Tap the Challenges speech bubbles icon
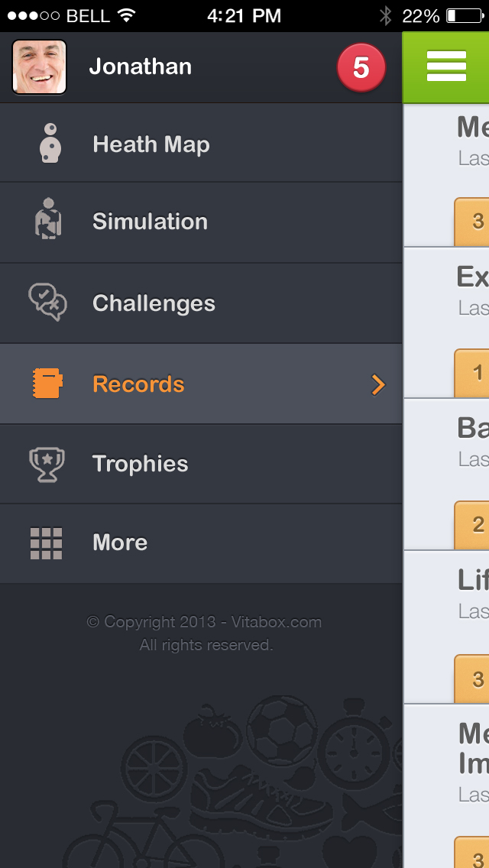489x868 pixels. click(47, 302)
